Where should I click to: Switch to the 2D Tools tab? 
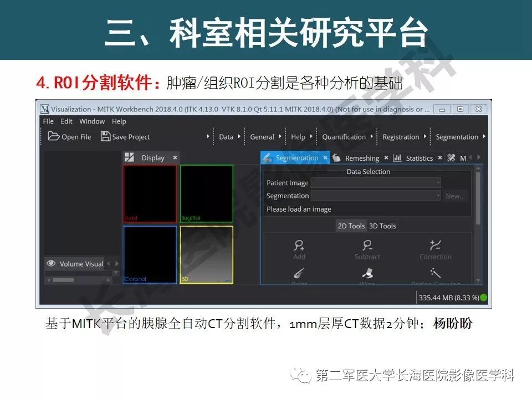coord(351,226)
